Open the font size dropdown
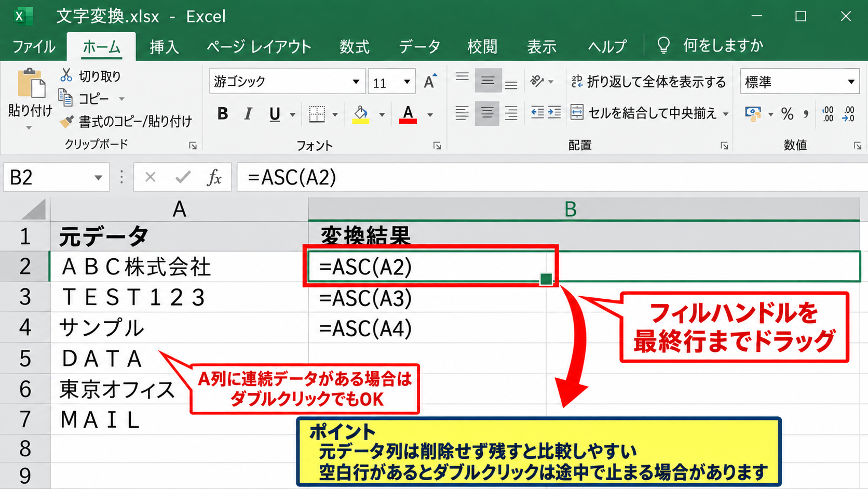This screenshot has height=489, width=868. pos(407,82)
